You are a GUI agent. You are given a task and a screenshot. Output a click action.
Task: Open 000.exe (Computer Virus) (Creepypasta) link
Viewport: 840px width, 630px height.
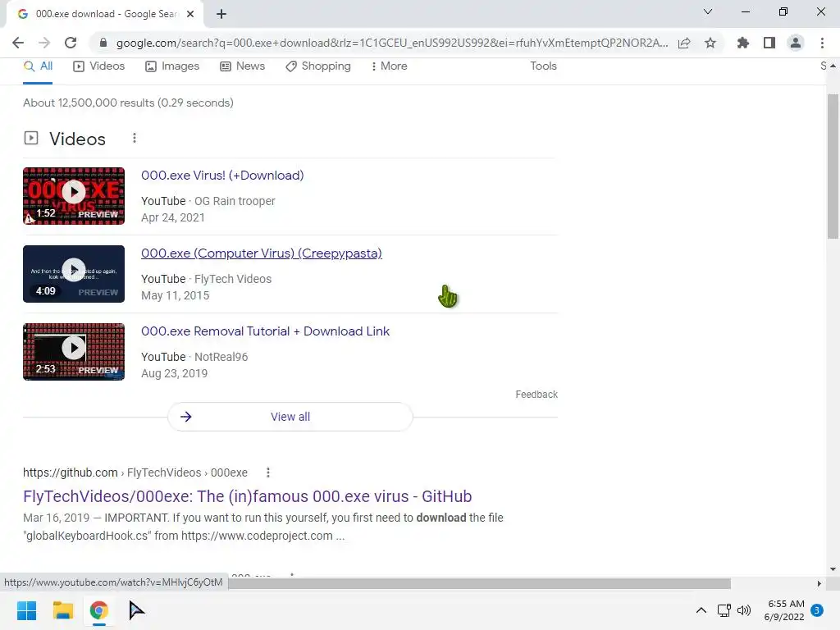click(x=262, y=253)
